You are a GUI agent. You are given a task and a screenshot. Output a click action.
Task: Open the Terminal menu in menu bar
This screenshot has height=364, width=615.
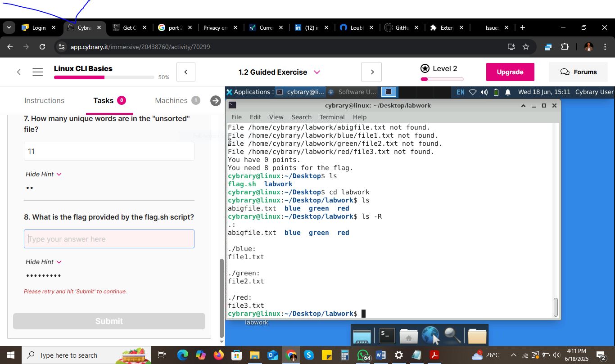[x=332, y=117]
